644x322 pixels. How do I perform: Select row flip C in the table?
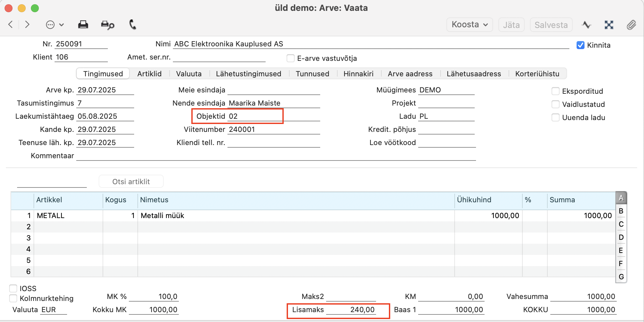[x=621, y=224]
